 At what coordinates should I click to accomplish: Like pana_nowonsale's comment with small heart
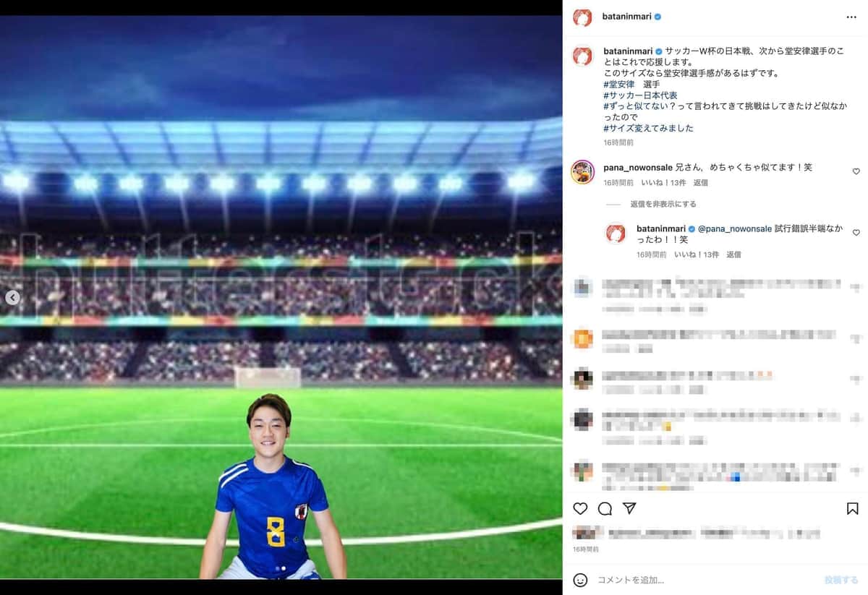856,171
